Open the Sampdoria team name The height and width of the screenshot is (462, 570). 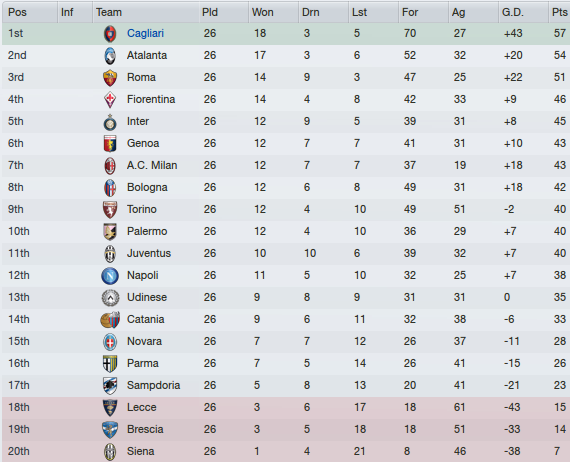153,386
